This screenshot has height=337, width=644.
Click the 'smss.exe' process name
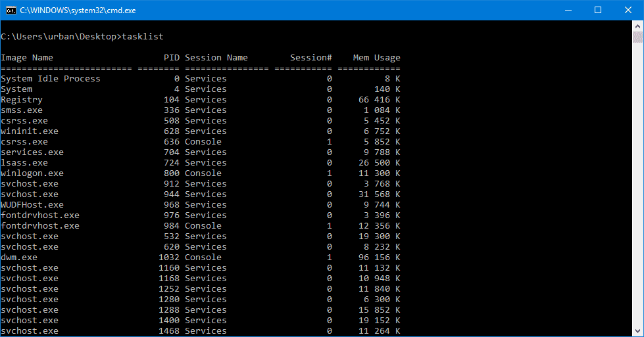tap(22, 110)
